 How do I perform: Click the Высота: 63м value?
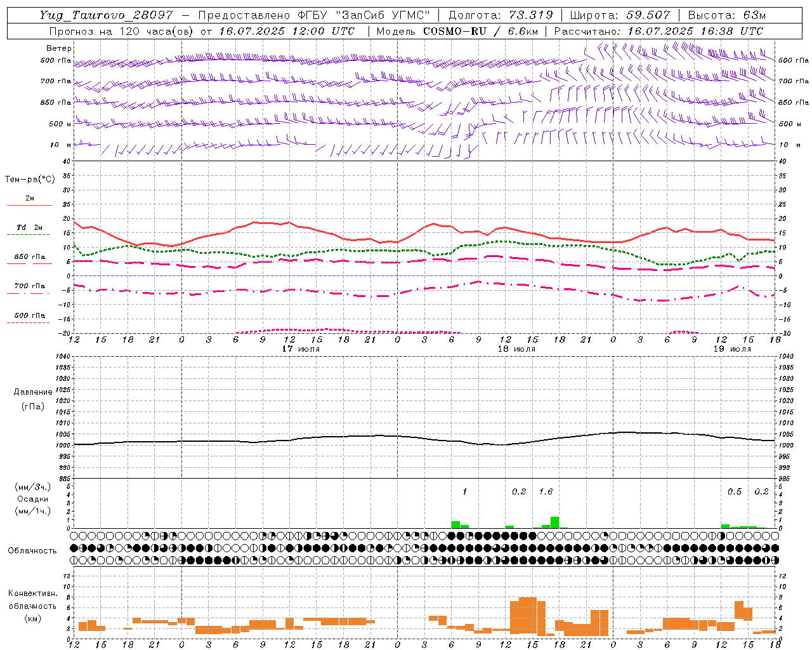click(727, 15)
